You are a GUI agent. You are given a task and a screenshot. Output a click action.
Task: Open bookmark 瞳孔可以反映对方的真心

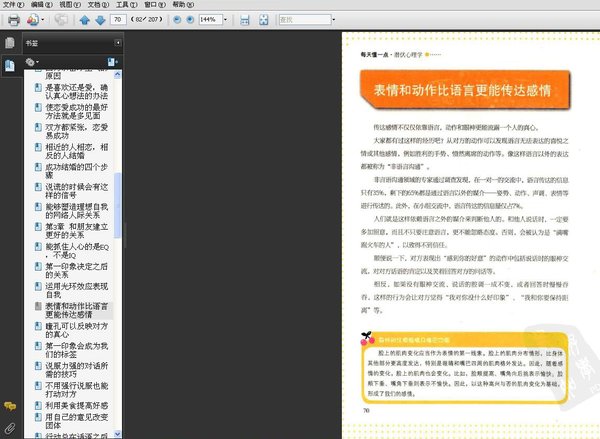point(77,330)
